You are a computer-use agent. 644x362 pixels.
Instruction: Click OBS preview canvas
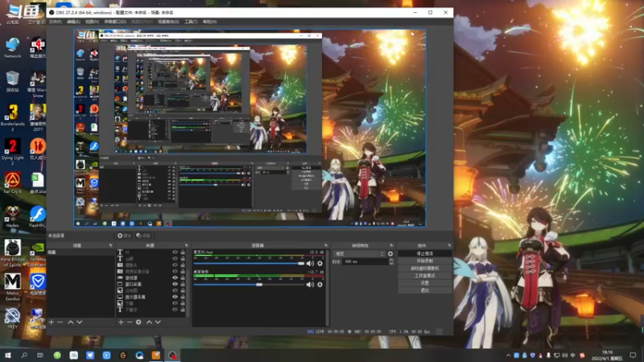[x=250, y=128]
